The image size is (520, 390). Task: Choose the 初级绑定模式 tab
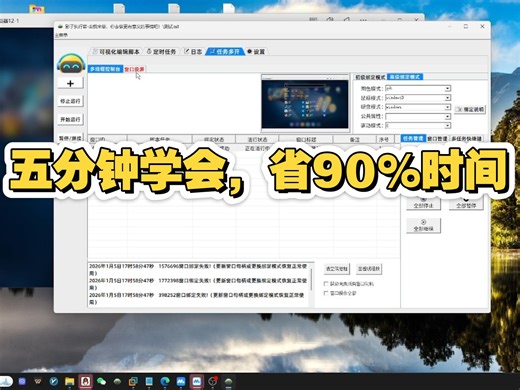coord(370,77)
